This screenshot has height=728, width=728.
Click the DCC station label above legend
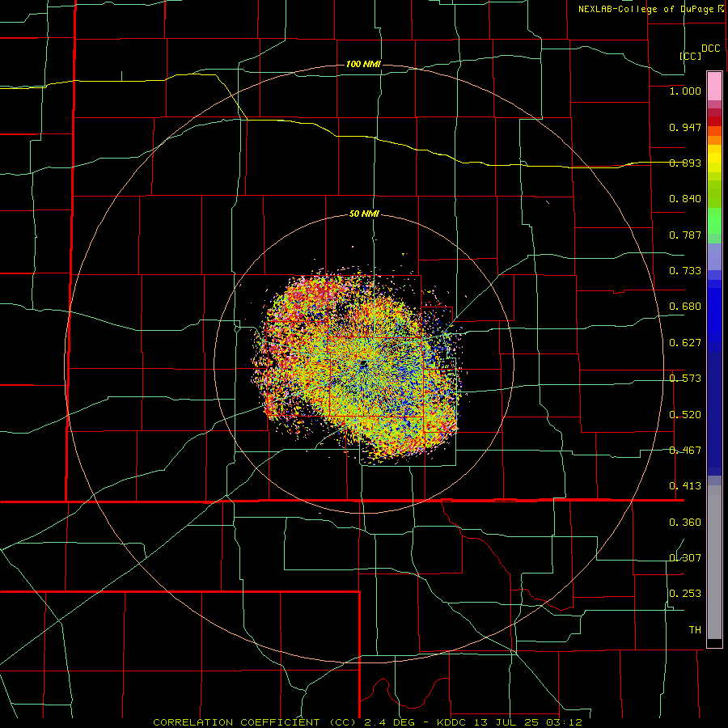[x=710, y=49]
